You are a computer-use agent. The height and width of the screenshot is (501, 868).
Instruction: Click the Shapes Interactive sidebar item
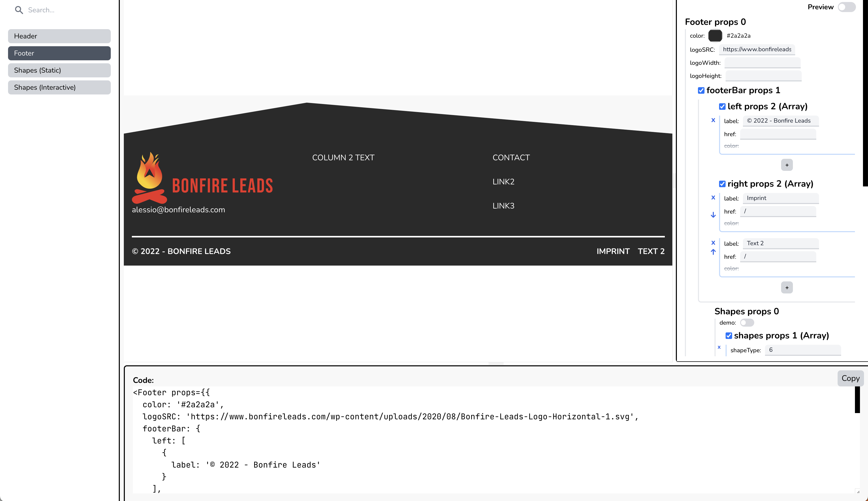(x=59, y=87)
